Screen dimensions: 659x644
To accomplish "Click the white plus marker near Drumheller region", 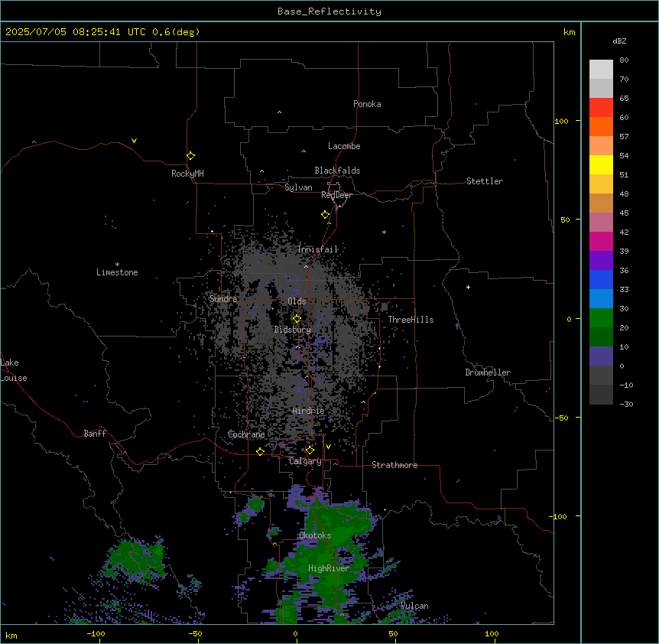I will click(x=468, y=287).
